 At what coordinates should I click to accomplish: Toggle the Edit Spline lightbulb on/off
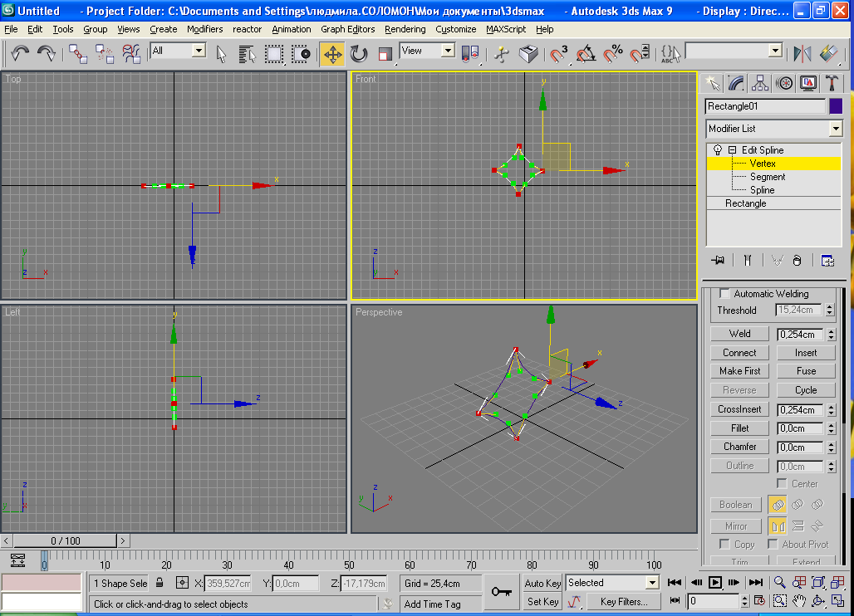coord(717,149)
